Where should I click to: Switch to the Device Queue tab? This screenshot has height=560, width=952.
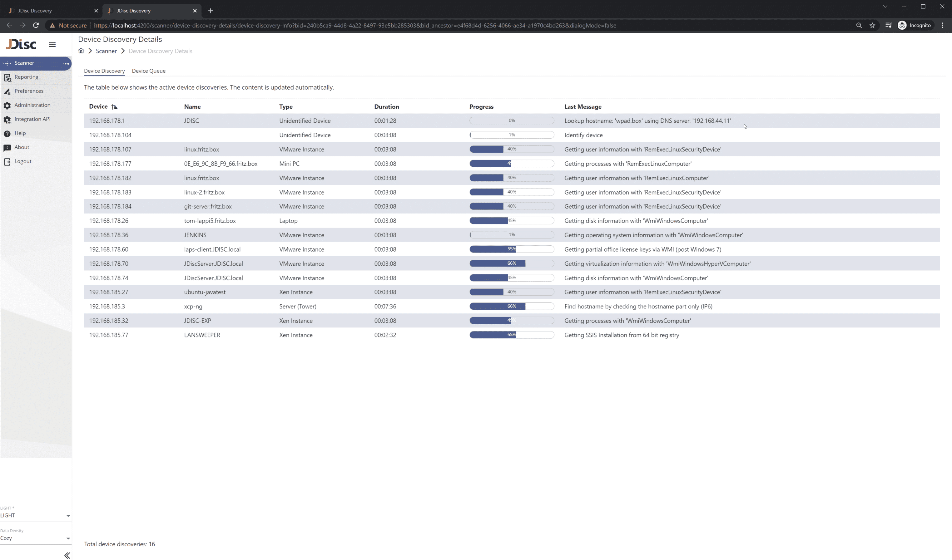148,71
